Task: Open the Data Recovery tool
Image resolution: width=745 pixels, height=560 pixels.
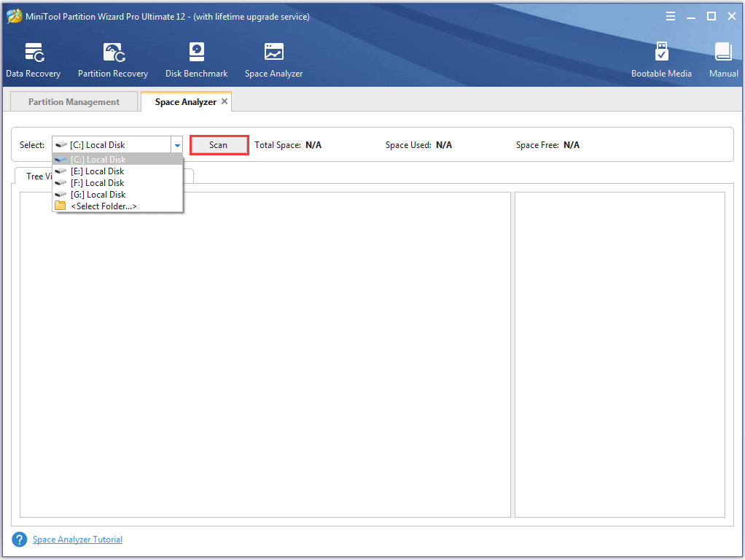Action: click(x=34, y=58)
